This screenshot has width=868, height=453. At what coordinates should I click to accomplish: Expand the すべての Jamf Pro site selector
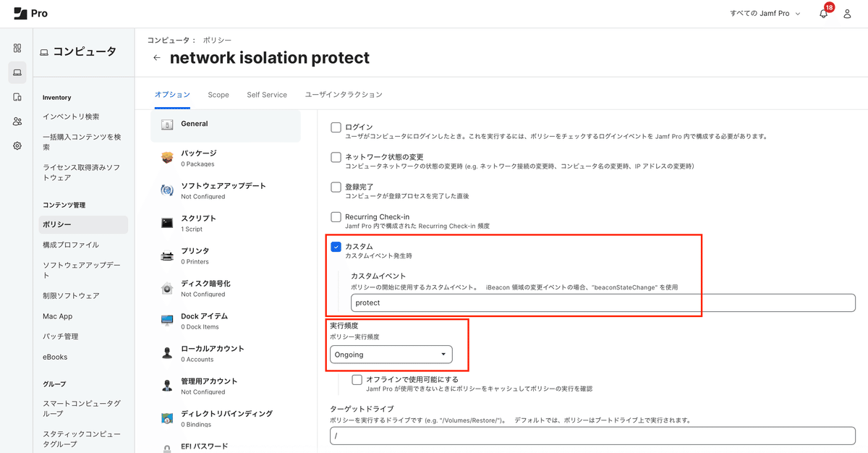[766, 14]
